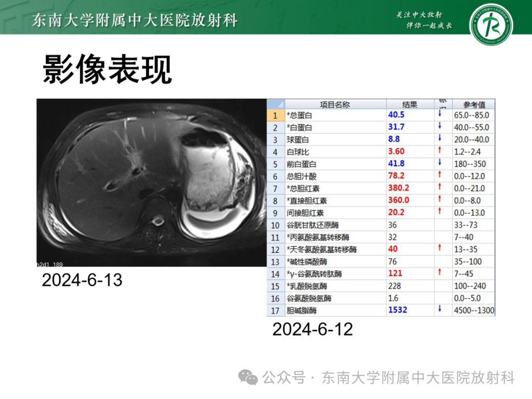This screenshot has height=399, width=532.
Task: Click the 1532 result value
Action: [x=398, y=310]
